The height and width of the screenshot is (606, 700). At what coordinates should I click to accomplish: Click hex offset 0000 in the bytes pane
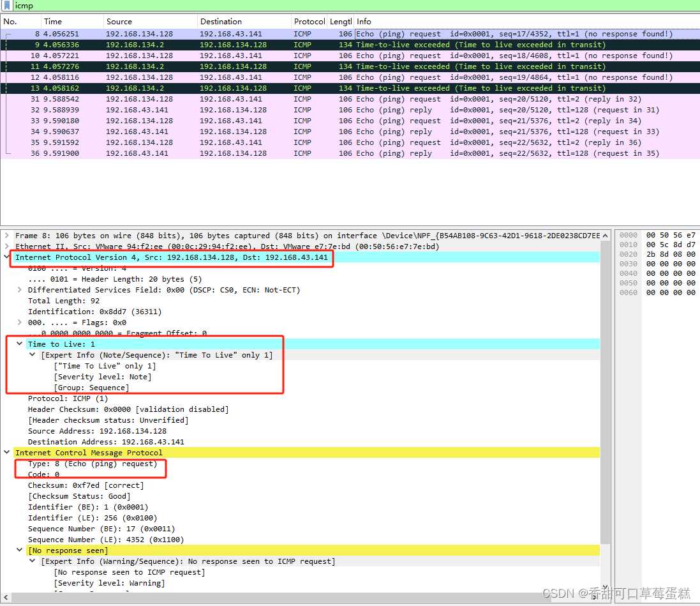tap(628, 234)
